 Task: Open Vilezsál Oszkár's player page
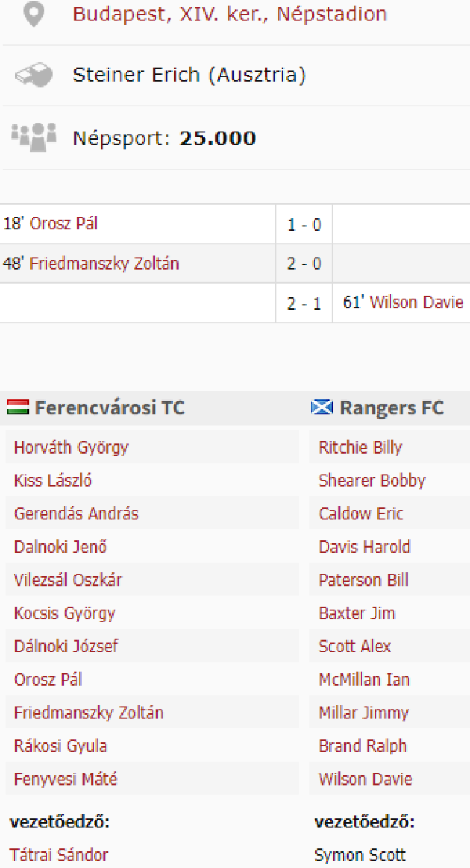[69, 580]
